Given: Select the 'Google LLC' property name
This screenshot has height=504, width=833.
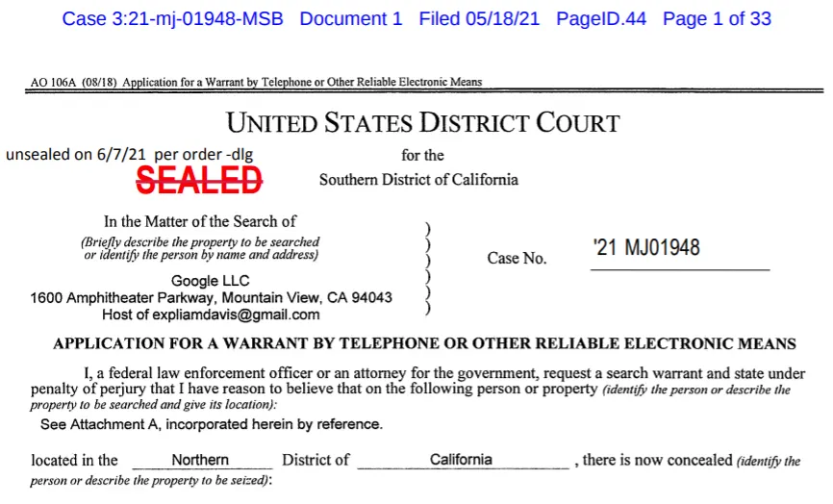Looking at the screenshot, I should (210, 281).
